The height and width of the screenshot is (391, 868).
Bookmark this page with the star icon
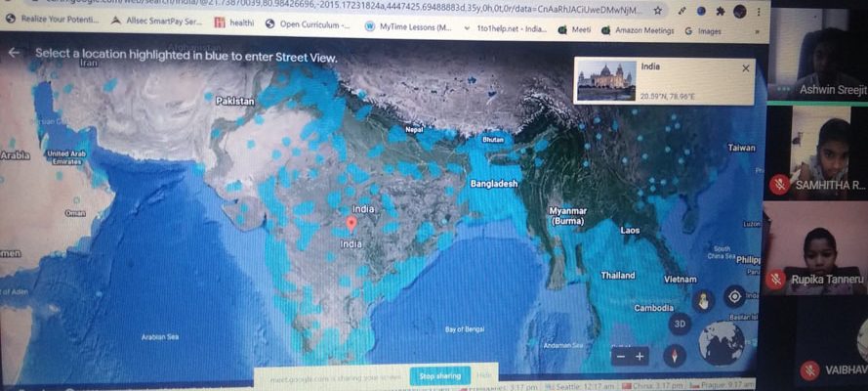[657, 11]
